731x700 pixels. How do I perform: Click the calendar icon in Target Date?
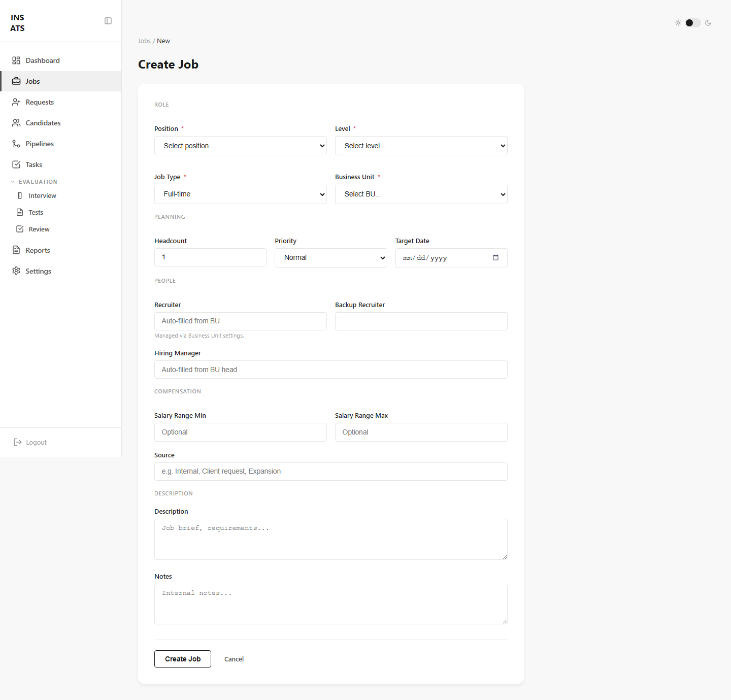tap(495, 257)
